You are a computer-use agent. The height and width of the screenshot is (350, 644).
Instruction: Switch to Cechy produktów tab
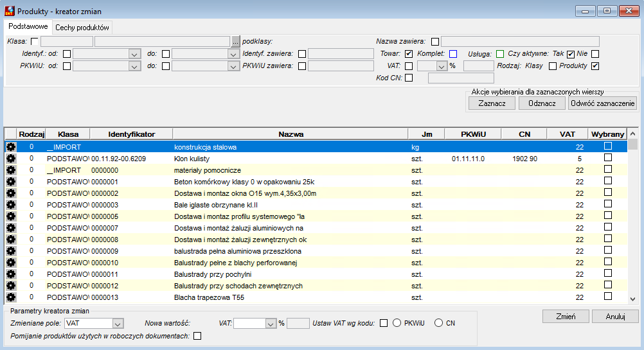pos(82,28)
